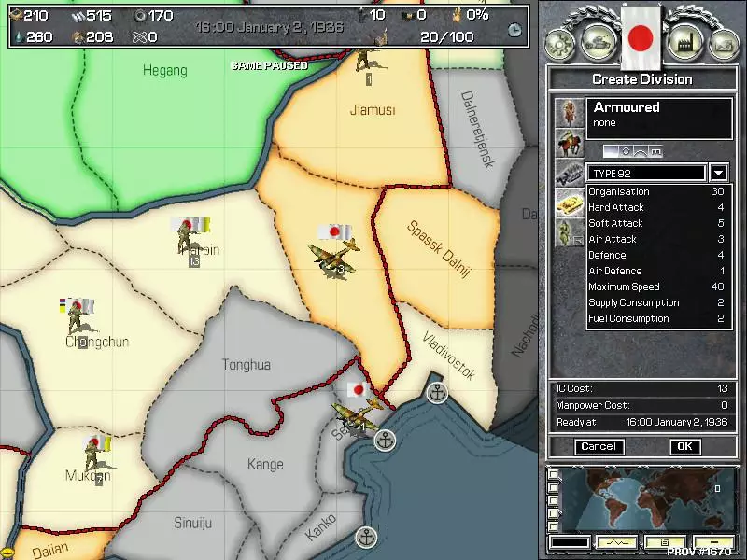Click the clock icon to unpause the game
The image size is (747, 560).
tap(515, 29)
